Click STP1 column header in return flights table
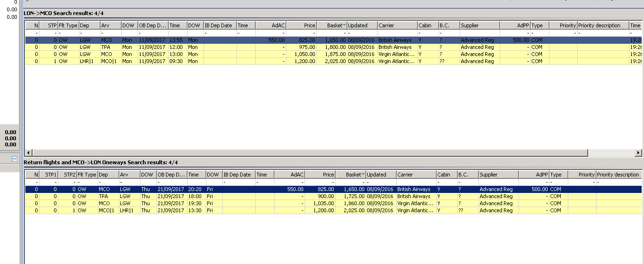Viewport: 644px width, 264px height. click(49, 175)
